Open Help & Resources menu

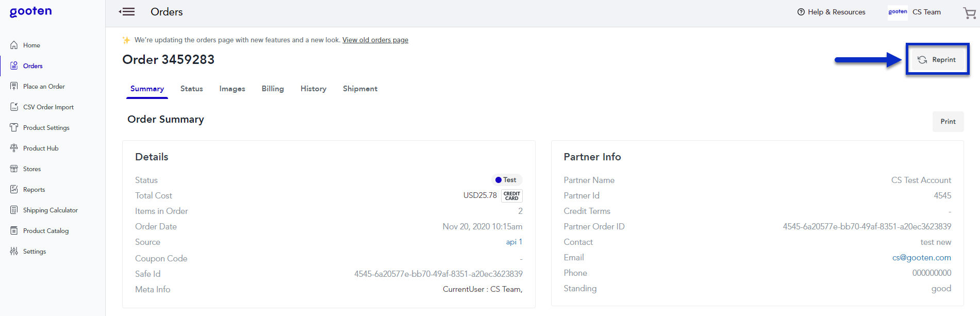pyautogui.click(x=831, y=12)
